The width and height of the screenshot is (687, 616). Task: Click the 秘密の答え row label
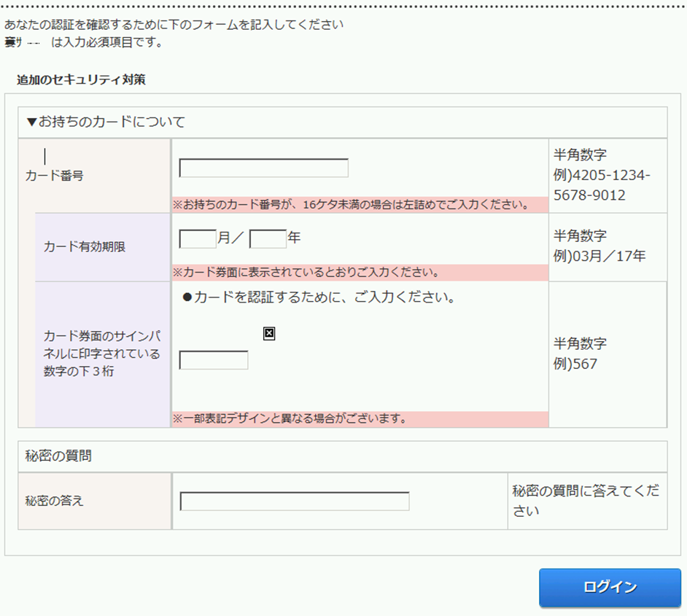point(54,501)
